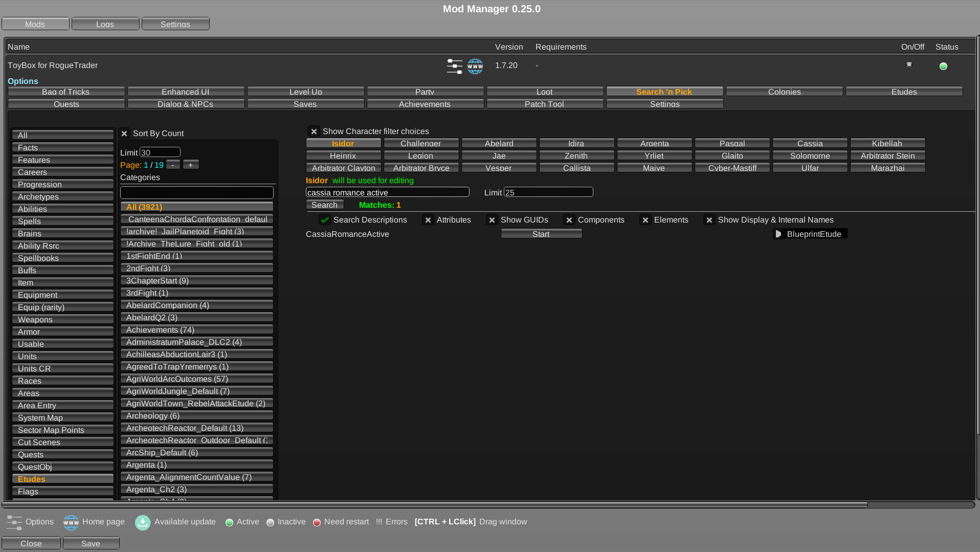Choose Flags blueprint type
Image resolution: width=980 pixels, height=552 pixels.
[63, 491]
